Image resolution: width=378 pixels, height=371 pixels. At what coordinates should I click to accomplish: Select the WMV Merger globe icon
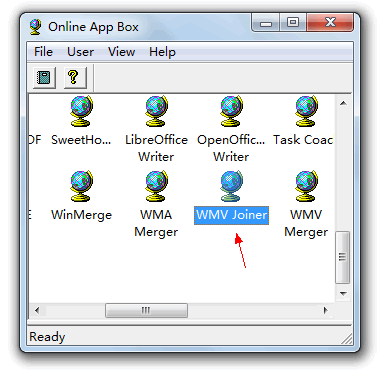pos(306,186)
